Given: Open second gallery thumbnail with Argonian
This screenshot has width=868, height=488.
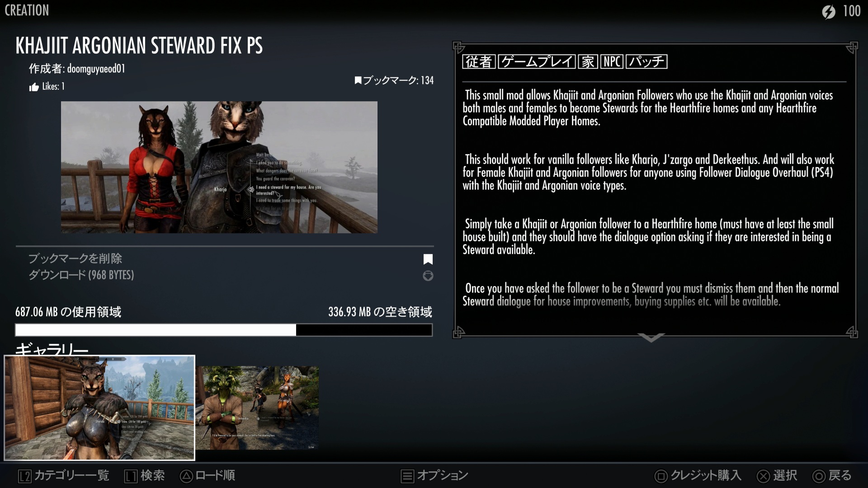Looking at the screenshot, I should point(257,408).
